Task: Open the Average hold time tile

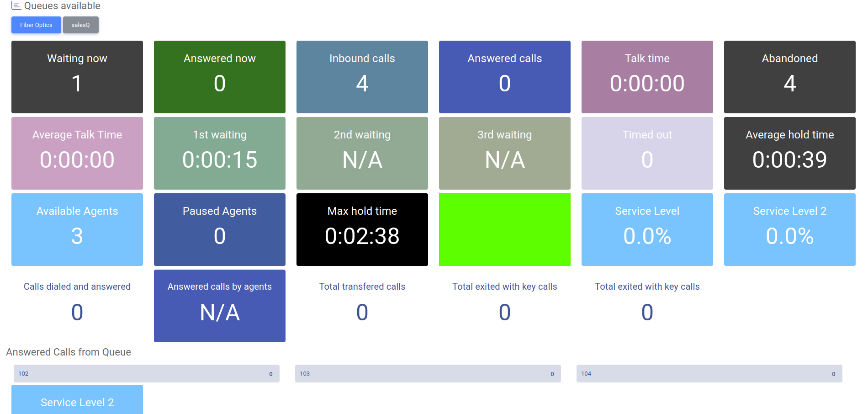Action: [789, 153]
